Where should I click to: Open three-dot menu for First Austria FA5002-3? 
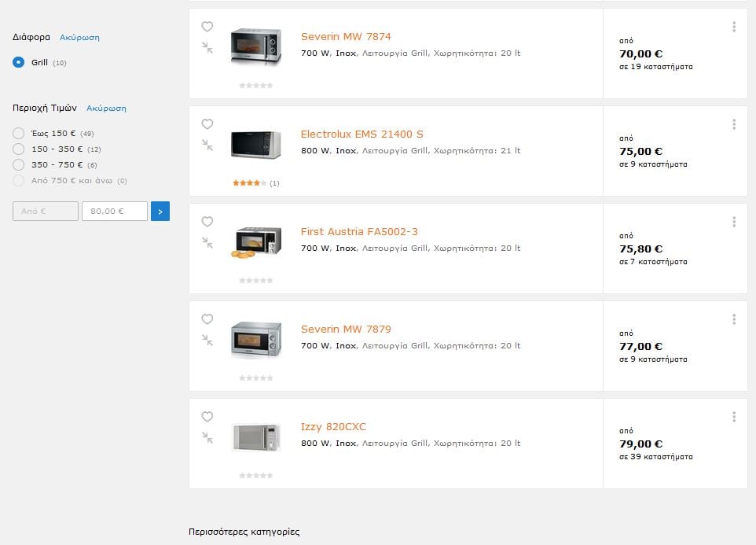[734, 221]
